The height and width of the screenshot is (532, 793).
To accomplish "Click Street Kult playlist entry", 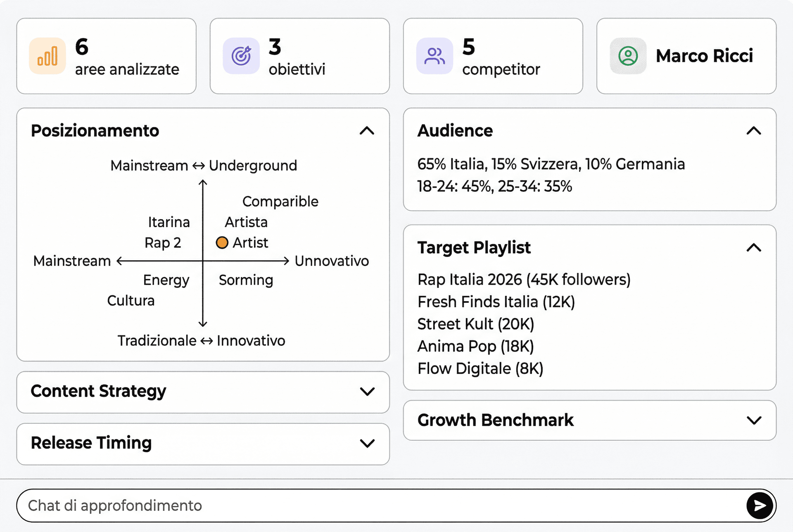I will [476, 324].
